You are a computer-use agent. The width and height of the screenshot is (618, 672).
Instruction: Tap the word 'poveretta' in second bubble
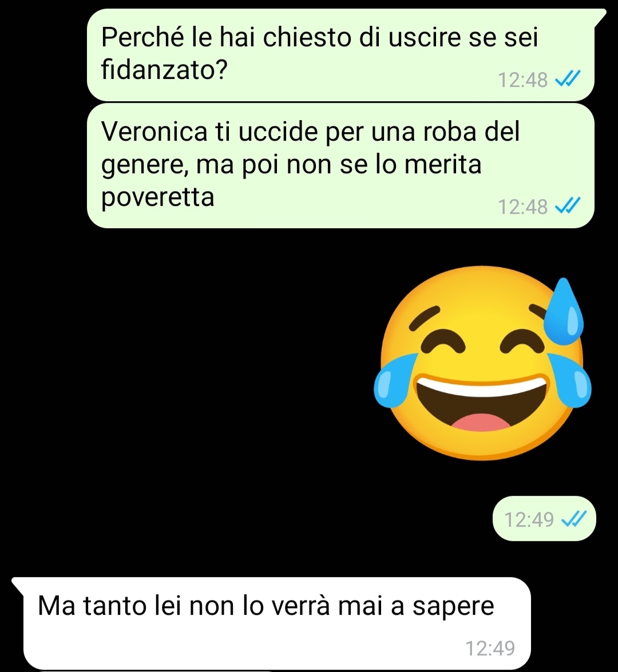(x=158, y=197)
